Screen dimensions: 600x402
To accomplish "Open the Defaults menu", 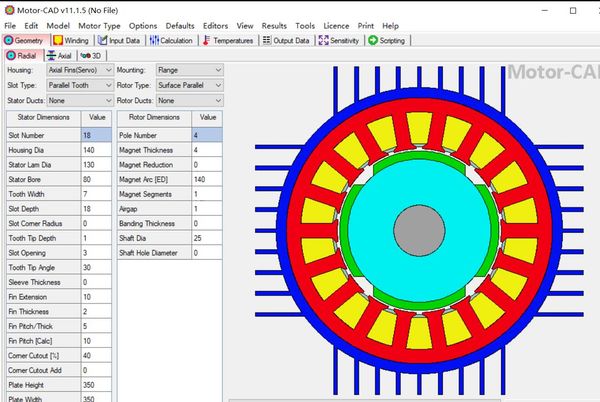I will click(180, 25).
